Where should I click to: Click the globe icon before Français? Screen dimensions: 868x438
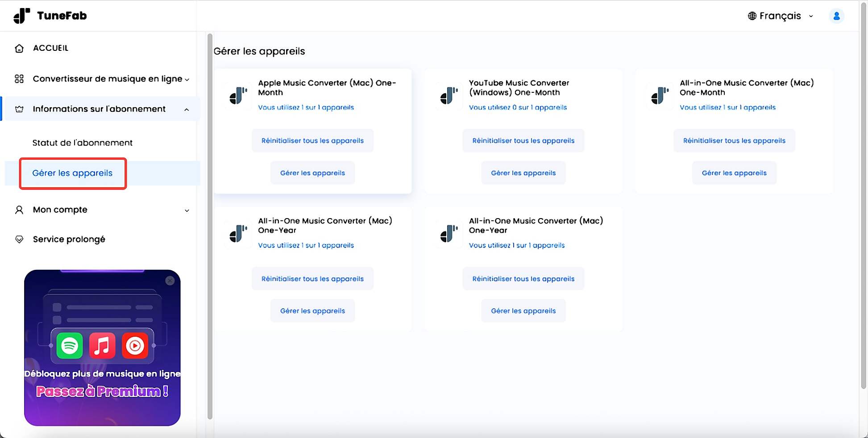click(x=751, y=15)
